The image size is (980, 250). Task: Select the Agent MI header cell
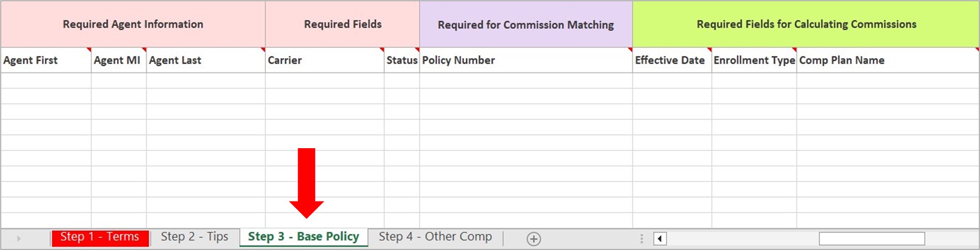point(118,60)
